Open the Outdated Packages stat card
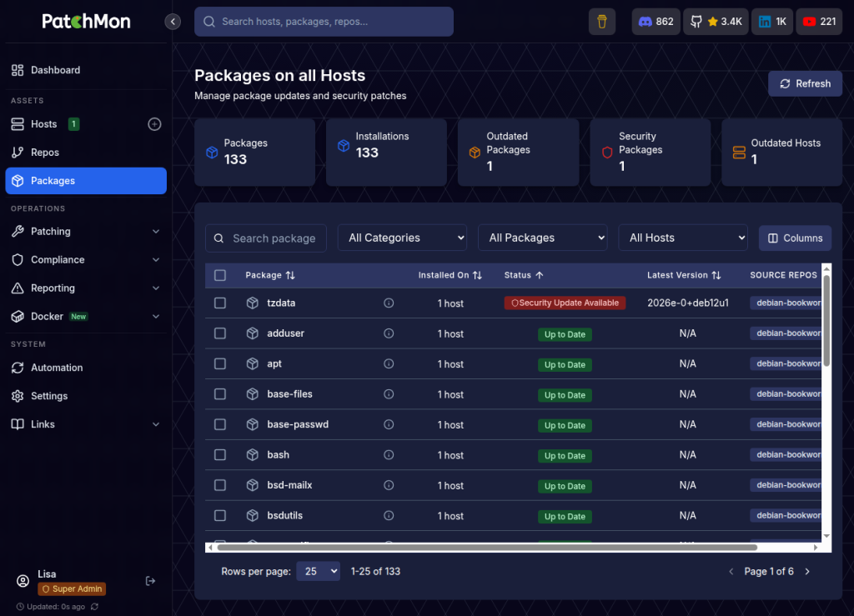The width and height of the screenshot is (854, 616). (518, 153)
